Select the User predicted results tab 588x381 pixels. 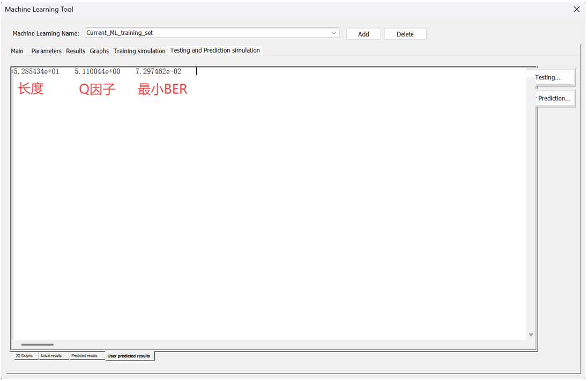129,356
